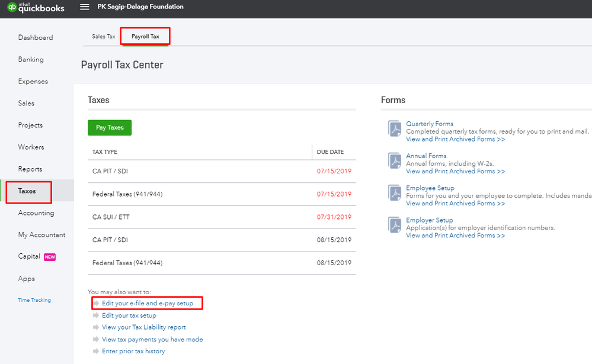Toggle the hamburger navigation menu
The height and width of the screenshot is (364, 592).
pyautogui.click(x=85, y=7)
